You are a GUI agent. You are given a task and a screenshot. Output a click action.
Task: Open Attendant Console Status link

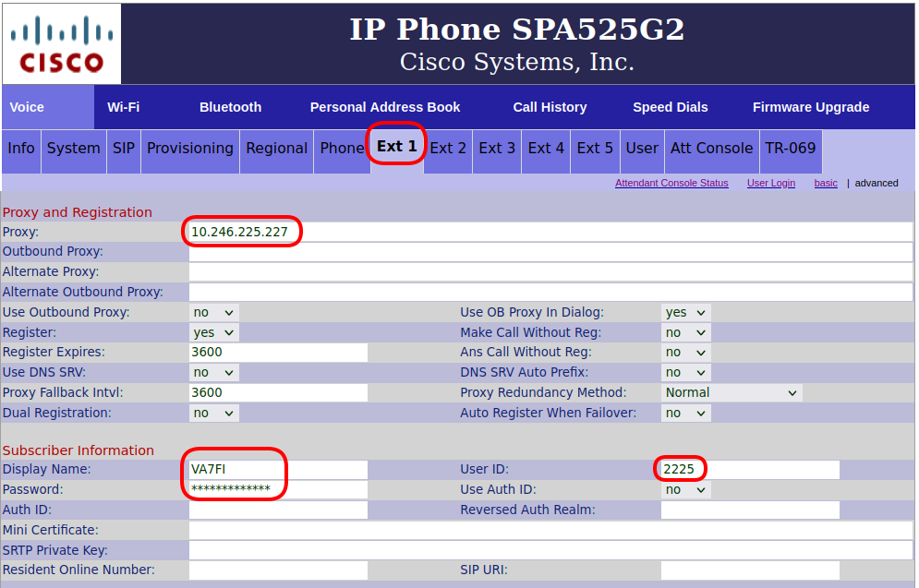(671, 183)
